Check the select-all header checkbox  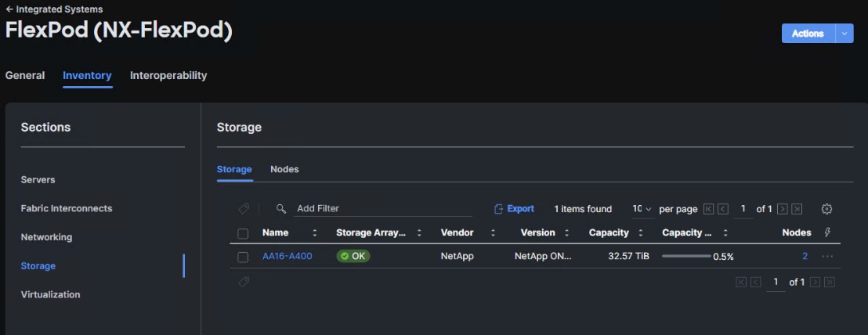(243, 233)
